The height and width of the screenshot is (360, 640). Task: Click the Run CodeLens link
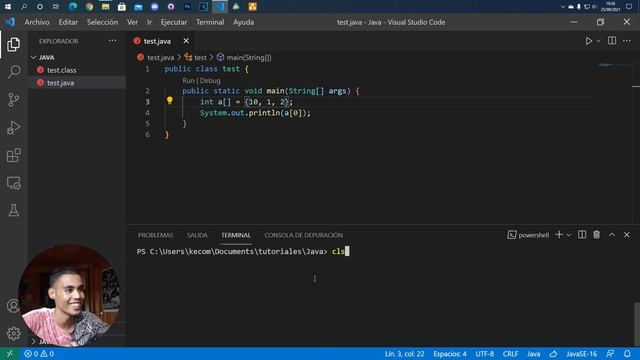pyautogui.click(x=188, y=80)
